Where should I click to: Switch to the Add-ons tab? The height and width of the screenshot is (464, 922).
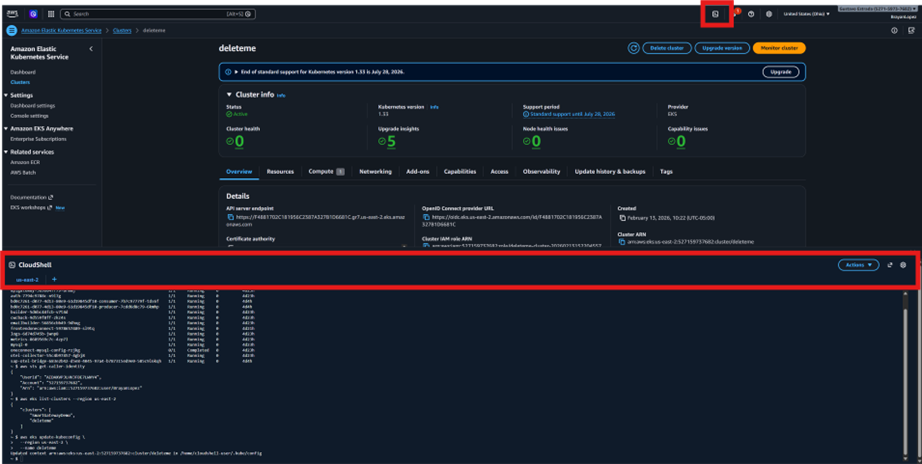click(x=417, y=172)
